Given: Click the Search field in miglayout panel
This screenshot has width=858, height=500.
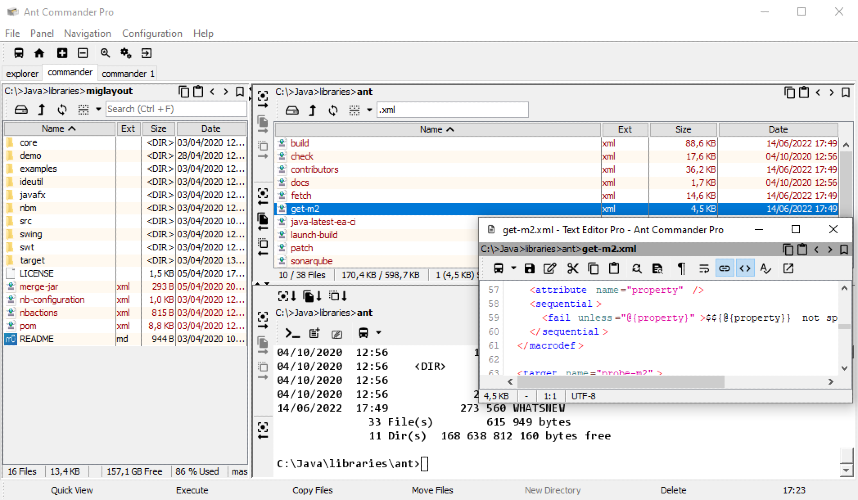Looking at the screenshot, I should point(176,109).
